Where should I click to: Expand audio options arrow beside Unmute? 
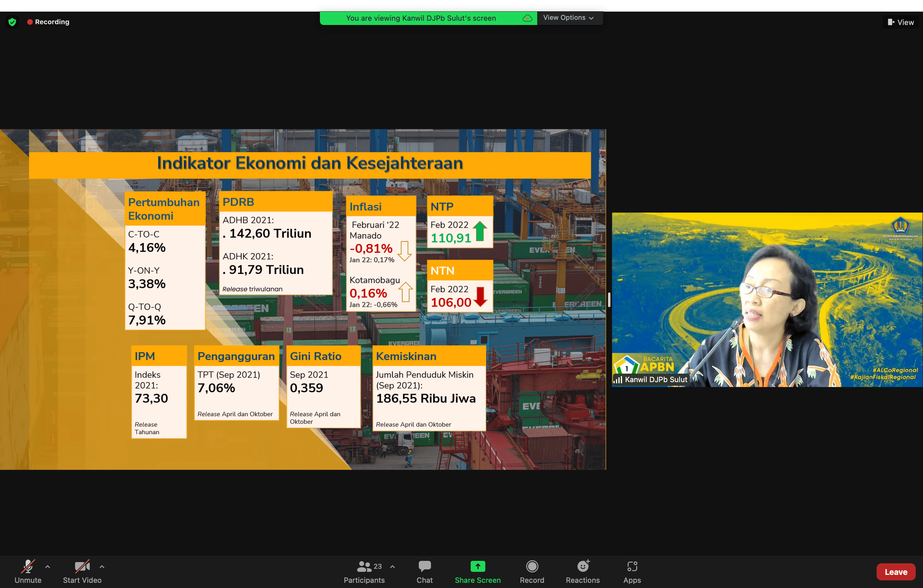[48, 567]
